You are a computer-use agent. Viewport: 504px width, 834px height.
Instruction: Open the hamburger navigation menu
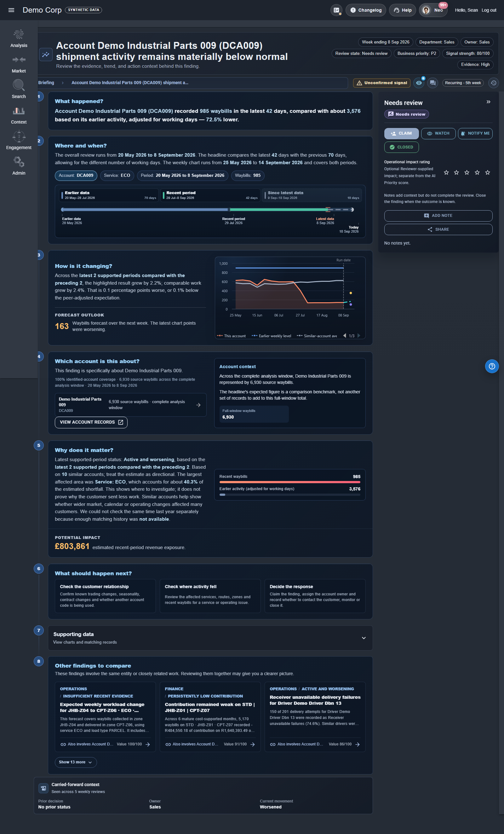(x=11, y=10)
